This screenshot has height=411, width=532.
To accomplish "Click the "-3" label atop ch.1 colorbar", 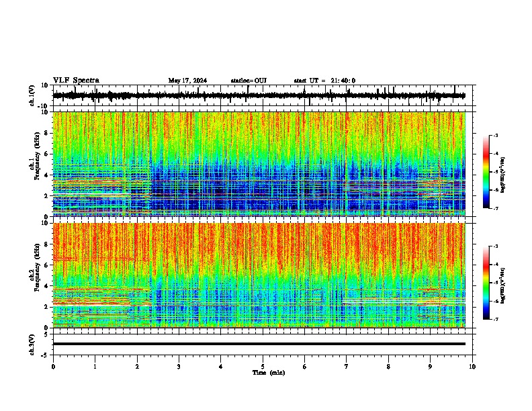I will tap(495, 136).
